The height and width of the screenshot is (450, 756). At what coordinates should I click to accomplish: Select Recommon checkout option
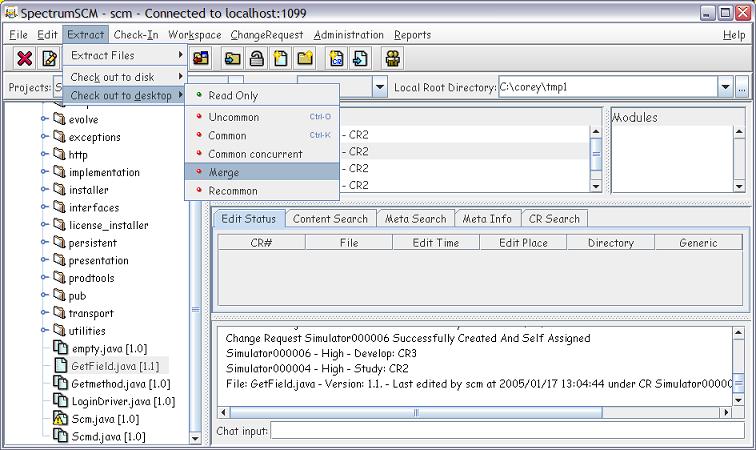pyautogui.click(x=262, y=191)
